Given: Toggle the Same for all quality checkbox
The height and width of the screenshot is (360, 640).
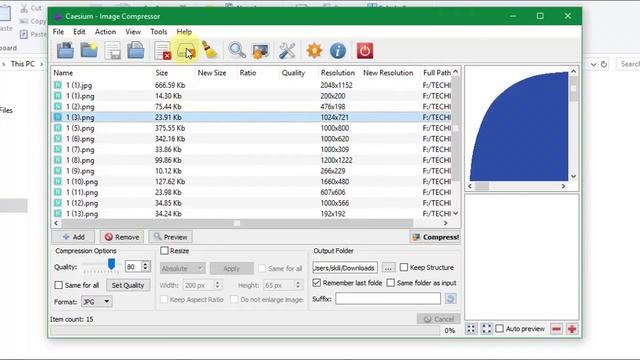Looking at the screenshot, I should [58, 285].
